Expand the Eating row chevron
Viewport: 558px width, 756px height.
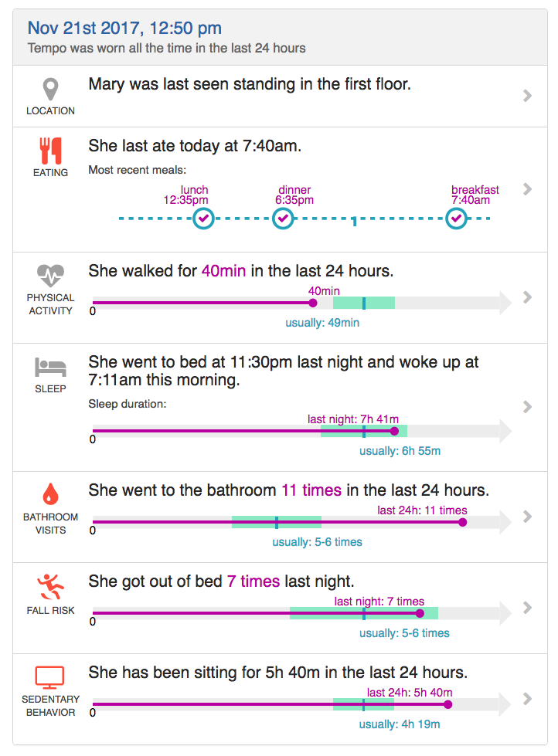pyautogui.click(x=527, y=189)
